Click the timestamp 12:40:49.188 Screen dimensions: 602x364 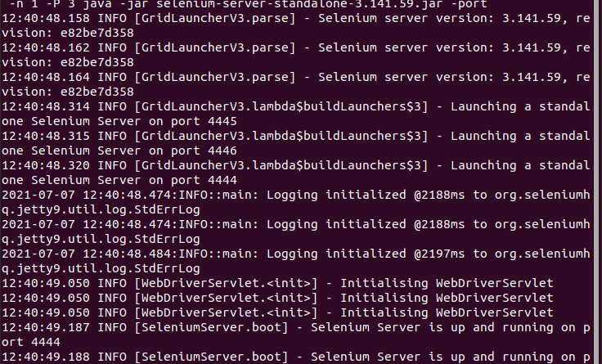point(46,357)
